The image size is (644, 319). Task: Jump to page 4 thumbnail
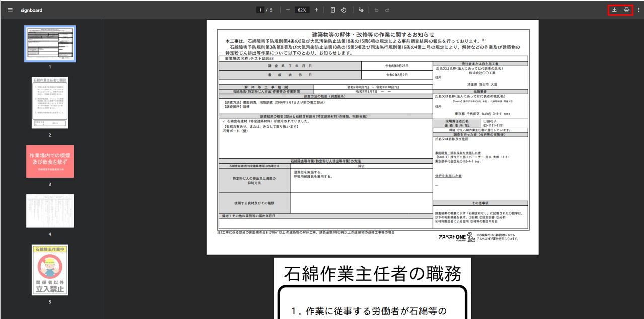point(50,210)
